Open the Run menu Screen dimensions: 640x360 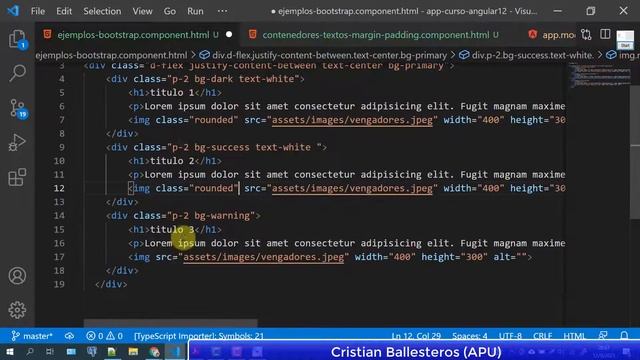(195, 11)
